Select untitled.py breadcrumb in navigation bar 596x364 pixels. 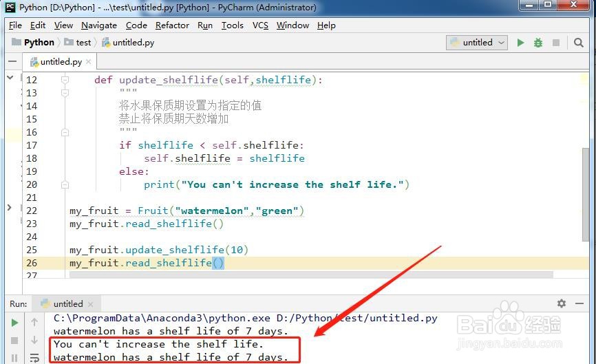click(128, 42)
